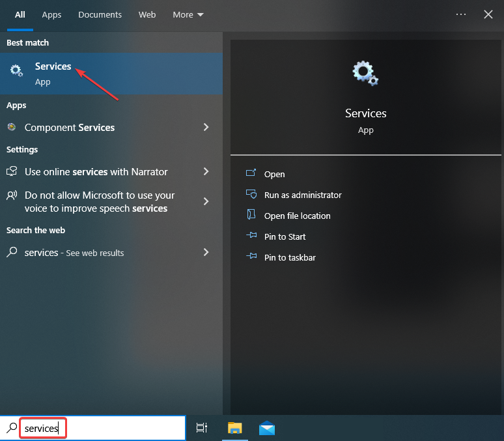Switch to the Apps tab
Viewport: 504px width, 441px height.
click(51, 15)
